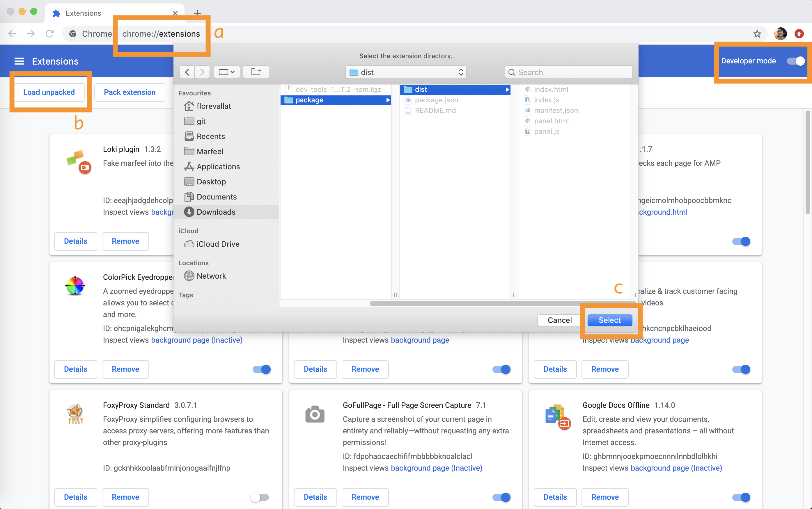Bookmark this page with the star icon
Image resolution: width=812 pixels, height=509 pixels.
[757, 34]
